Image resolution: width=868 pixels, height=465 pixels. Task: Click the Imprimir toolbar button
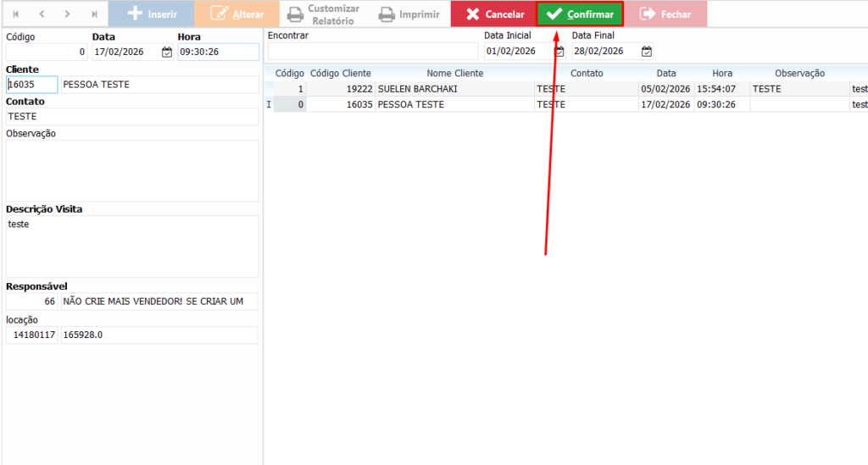(409, 14)
